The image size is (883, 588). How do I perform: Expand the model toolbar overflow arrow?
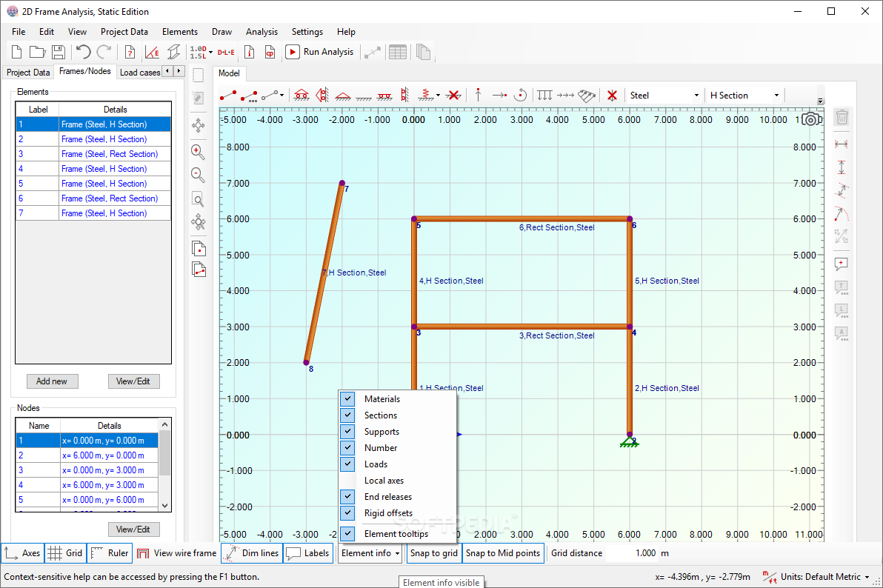click(821, 101)
